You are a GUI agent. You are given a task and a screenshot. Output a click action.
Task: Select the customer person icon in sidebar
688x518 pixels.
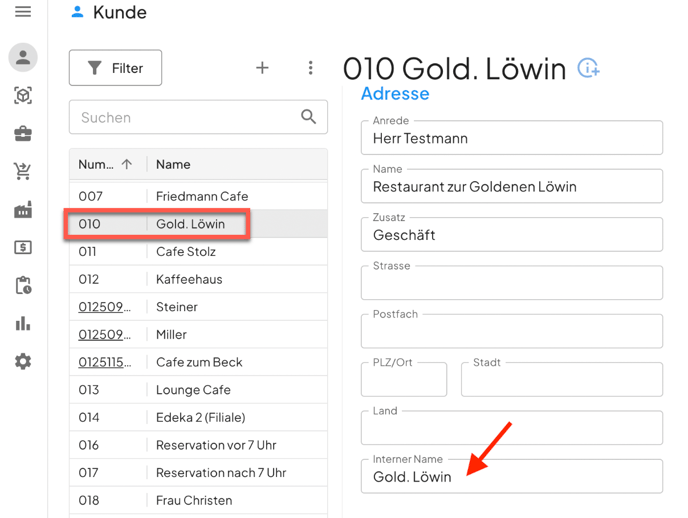coord(23,57)
